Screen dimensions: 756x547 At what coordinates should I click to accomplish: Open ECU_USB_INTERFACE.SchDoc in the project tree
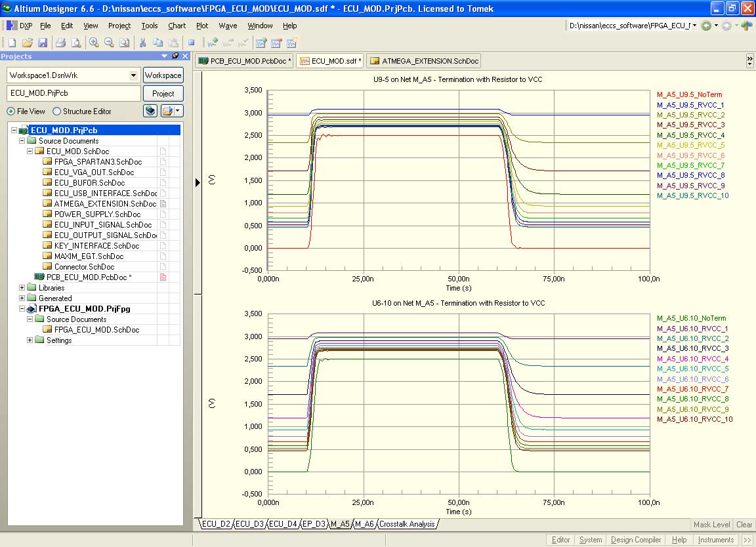tap(105, 193)
